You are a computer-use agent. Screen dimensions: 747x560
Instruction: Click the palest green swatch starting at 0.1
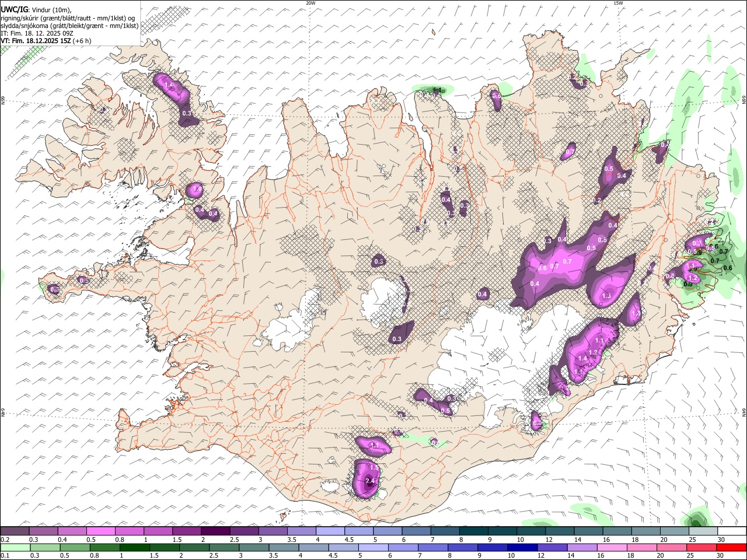click(x=15, y=547)
